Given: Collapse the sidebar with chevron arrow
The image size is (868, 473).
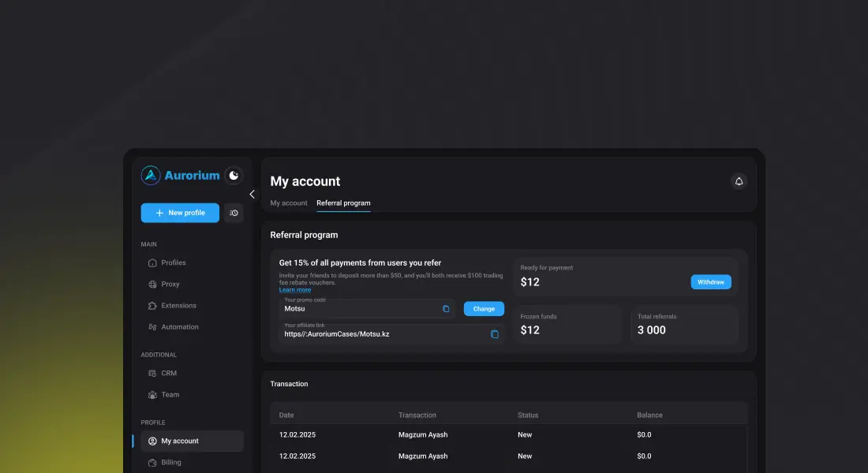Looking at the screenshot, I should (x=252, y=194).
